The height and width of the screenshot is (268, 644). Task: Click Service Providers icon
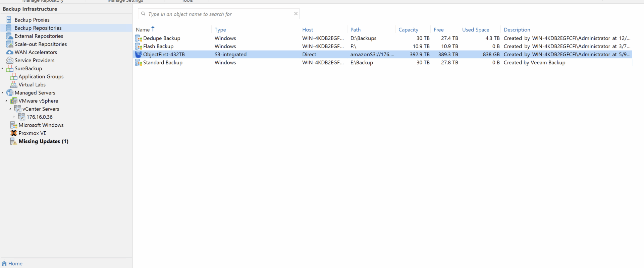(x=10, y=60)
